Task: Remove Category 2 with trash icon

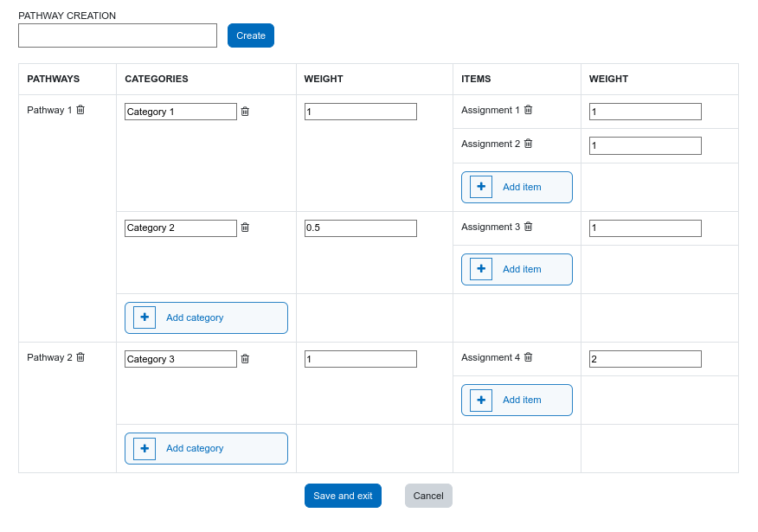Action: click(245, 228)
